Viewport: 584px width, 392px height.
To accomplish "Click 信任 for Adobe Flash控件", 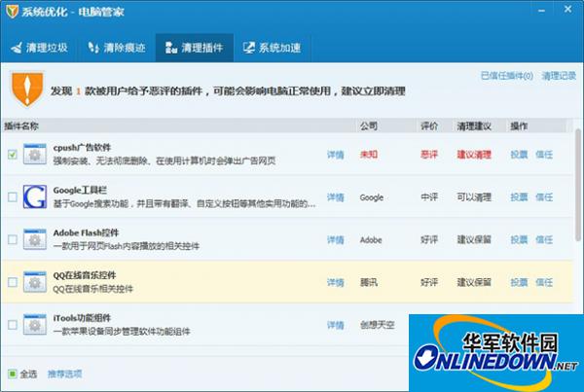I will pyautogui.click(x=544, y=239).
